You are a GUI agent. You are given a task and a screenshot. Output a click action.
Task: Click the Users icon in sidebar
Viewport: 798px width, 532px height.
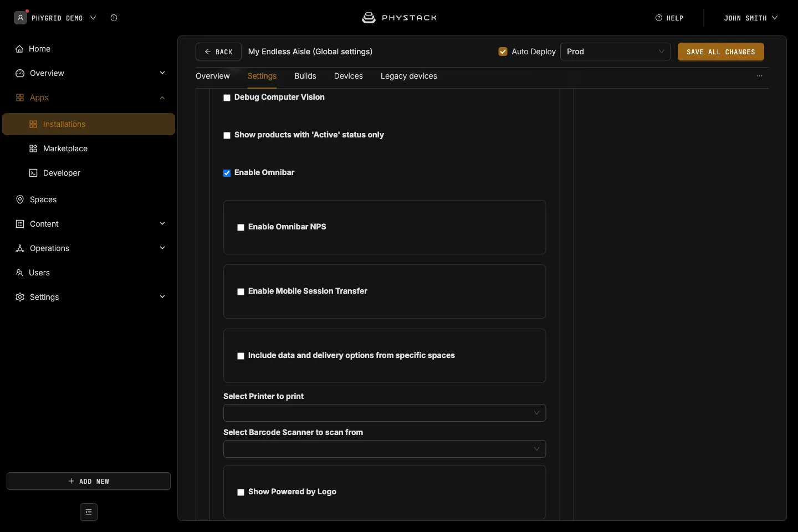[x=19, y=273]
